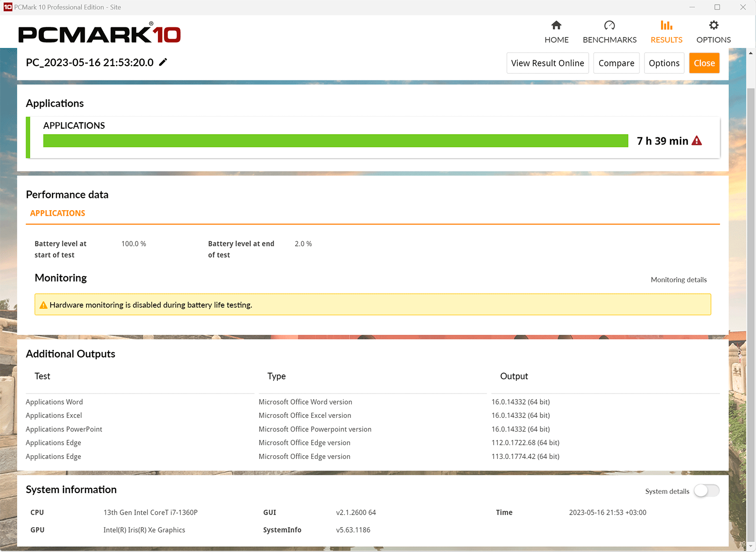Click Microsoft Office Excel version text
Screen dimensions: 756x552
pos(305,416)
